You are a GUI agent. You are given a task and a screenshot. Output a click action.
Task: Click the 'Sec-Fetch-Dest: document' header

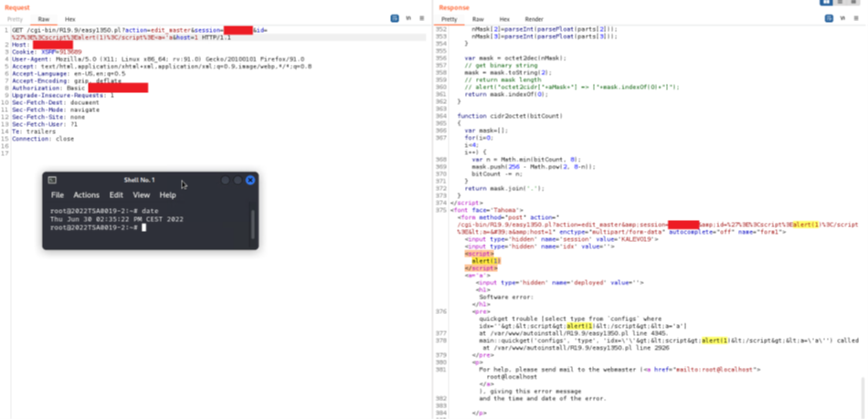tap(56, 102)
